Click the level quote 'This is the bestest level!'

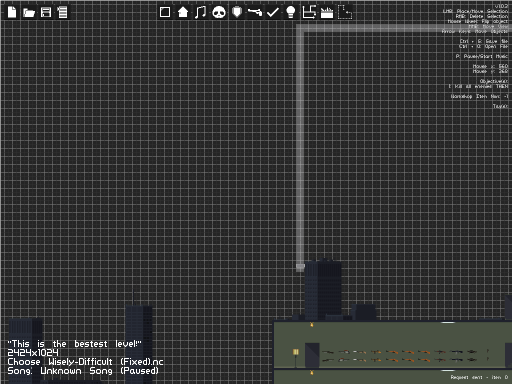pos(75,344)
